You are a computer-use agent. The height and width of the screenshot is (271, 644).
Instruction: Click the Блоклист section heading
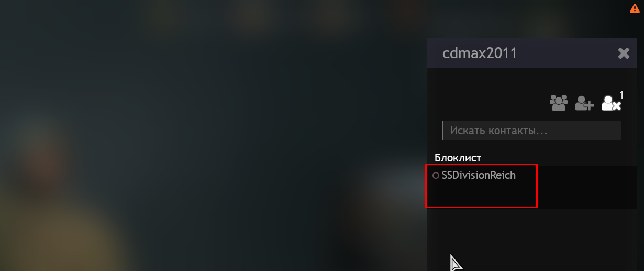(458, 157)
